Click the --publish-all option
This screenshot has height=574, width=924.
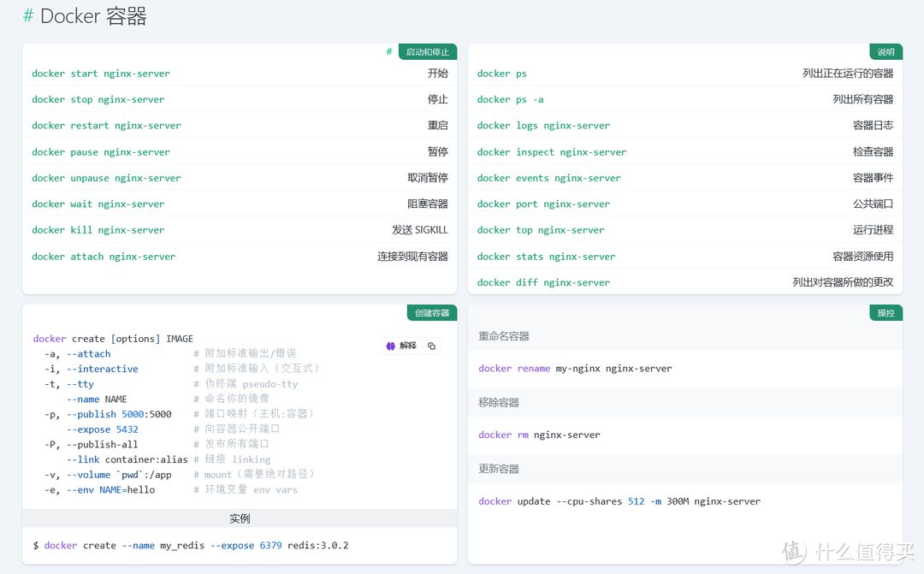[103, 444]
